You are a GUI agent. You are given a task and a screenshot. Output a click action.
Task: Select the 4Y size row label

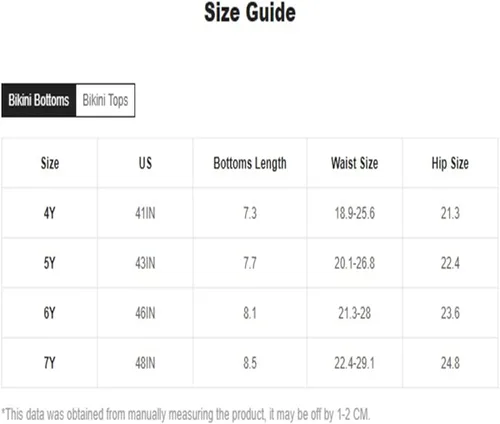click(50, 213)
